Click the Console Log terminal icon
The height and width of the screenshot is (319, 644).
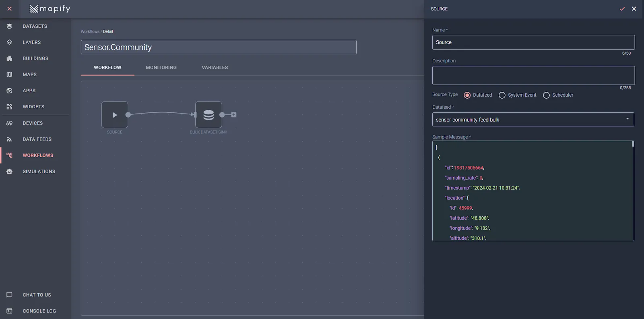pyautogui.click(x=9, y=311)
